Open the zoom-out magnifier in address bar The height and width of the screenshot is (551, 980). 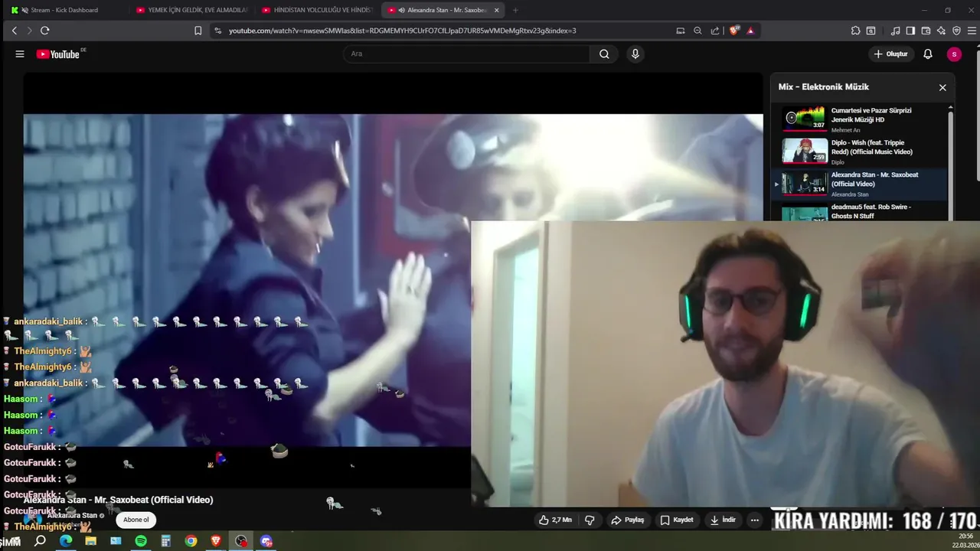(x=697, y=31)
